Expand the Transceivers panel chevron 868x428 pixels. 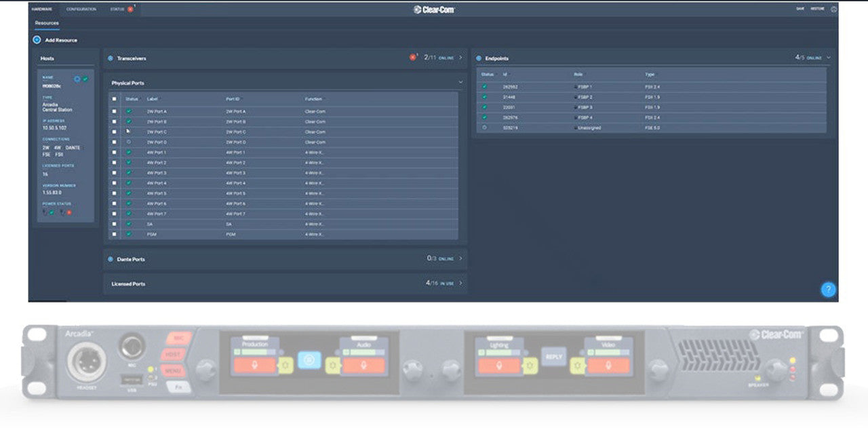tap(460, 58)
